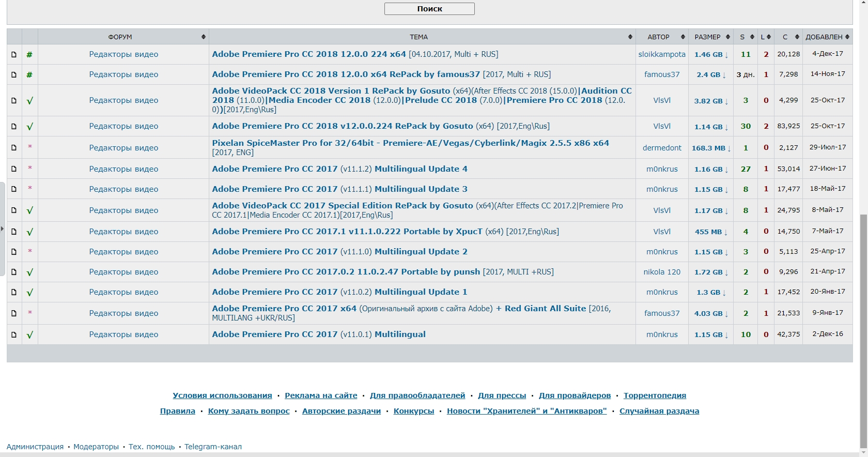Screen dimensions: 868x457
Task: Sort by downloads C column header
Action: point(788,37)
